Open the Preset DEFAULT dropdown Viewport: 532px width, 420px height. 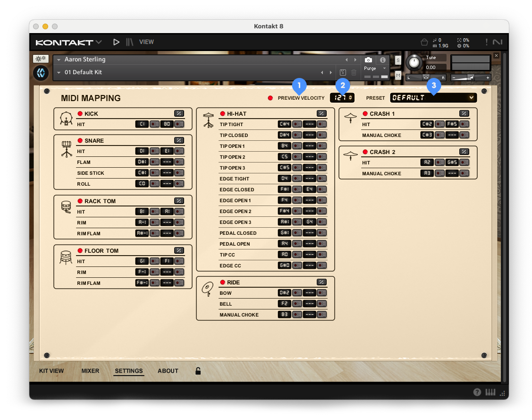433,98
